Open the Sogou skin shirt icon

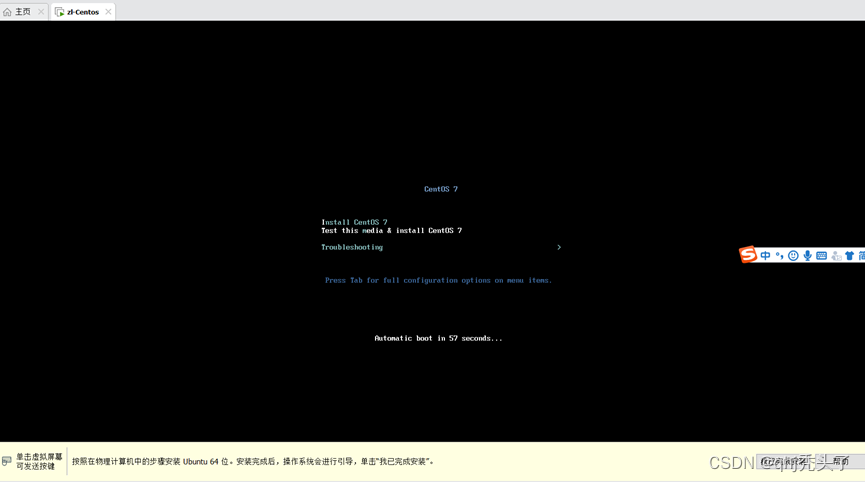(x=850, y=255)
